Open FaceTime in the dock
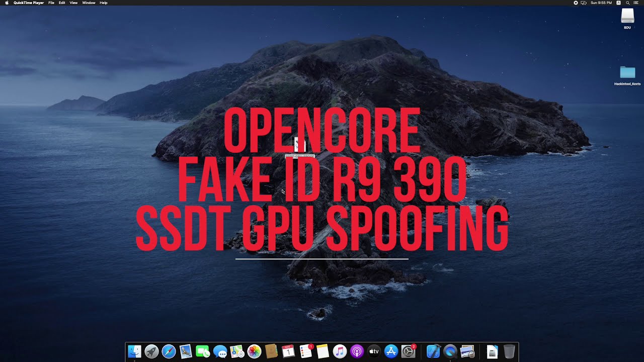The width and height of the screenshot is (644, 362). (203, 351)
